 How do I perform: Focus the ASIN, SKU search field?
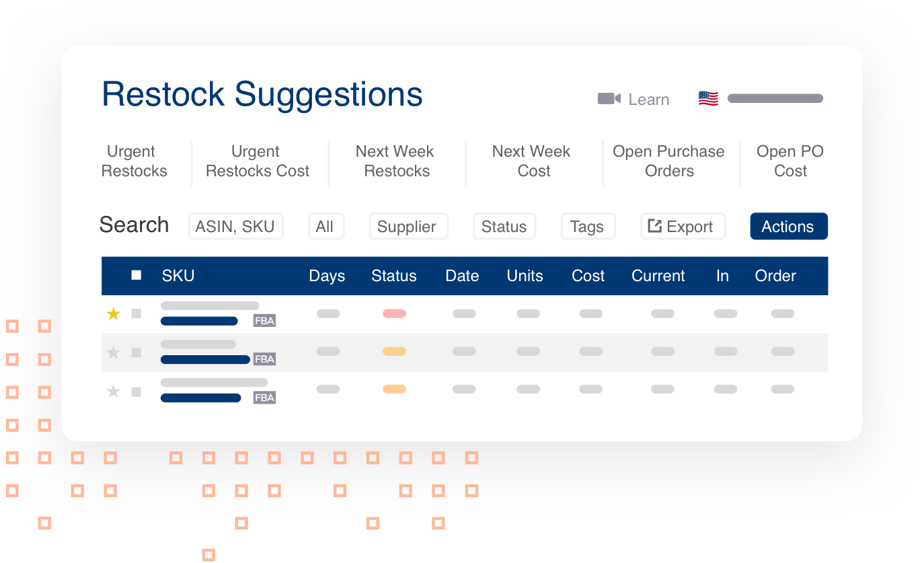coord(235,227)
